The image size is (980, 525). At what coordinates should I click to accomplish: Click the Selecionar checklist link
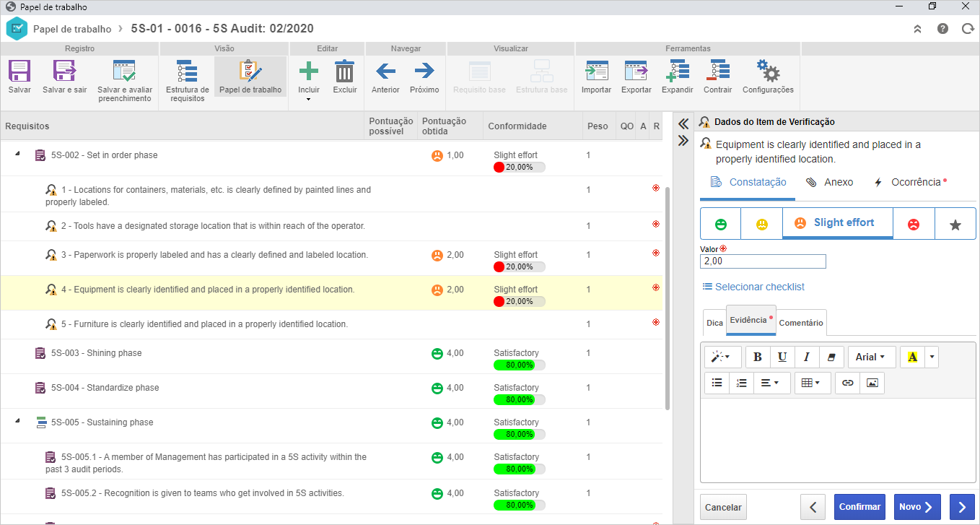753,287
